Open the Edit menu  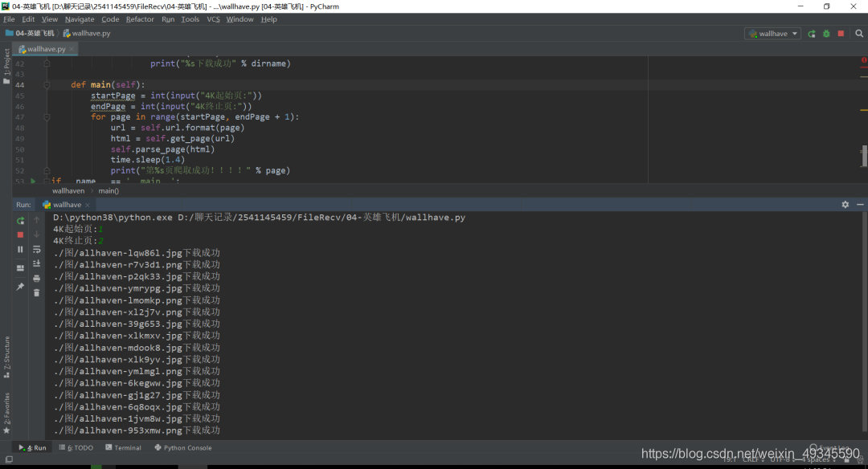click(x=28, y=19)
